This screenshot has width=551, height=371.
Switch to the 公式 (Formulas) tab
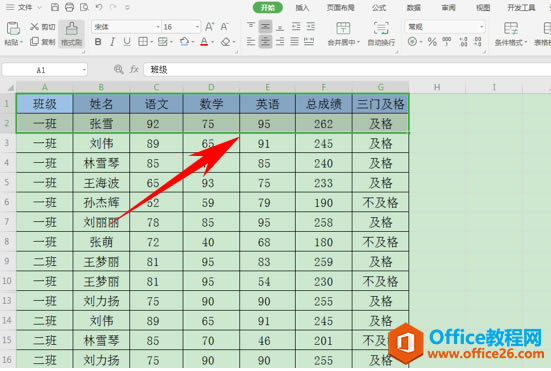[379, 7]
